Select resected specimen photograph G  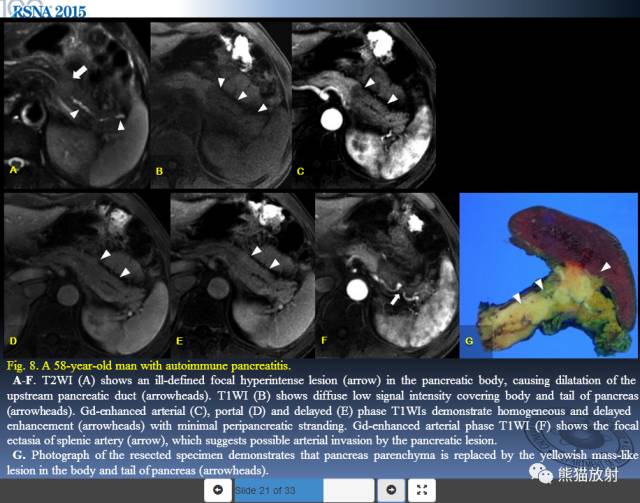pyautogui.click(x=548, y=275)
